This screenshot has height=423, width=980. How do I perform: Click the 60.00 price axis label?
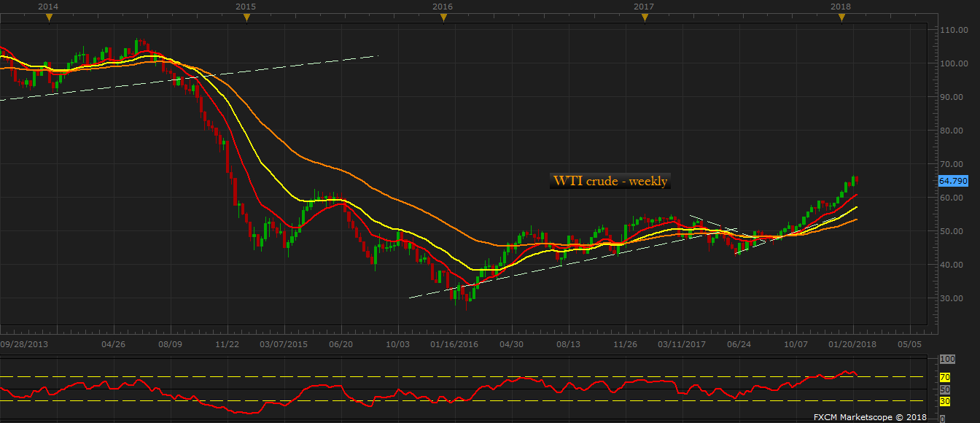pos(953,198)
